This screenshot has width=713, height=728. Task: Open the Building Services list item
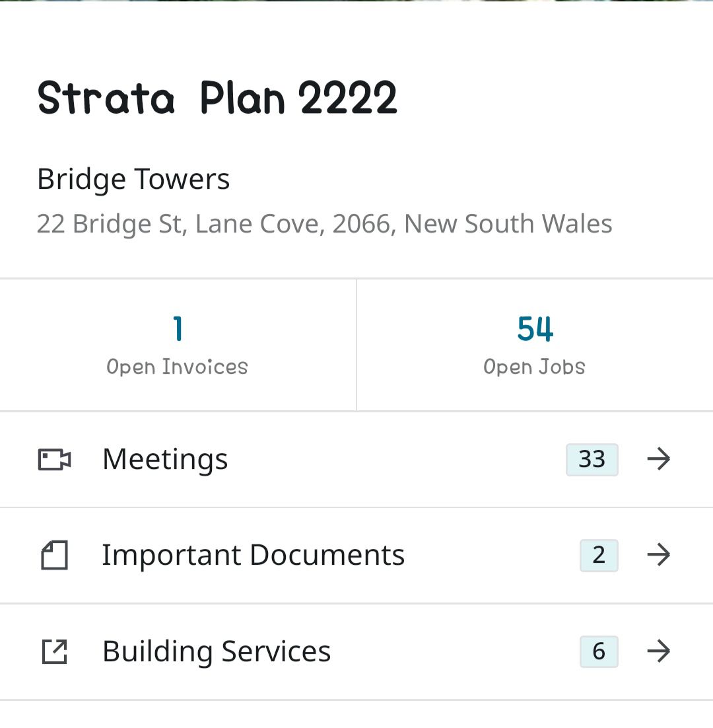tap(356, 651)
